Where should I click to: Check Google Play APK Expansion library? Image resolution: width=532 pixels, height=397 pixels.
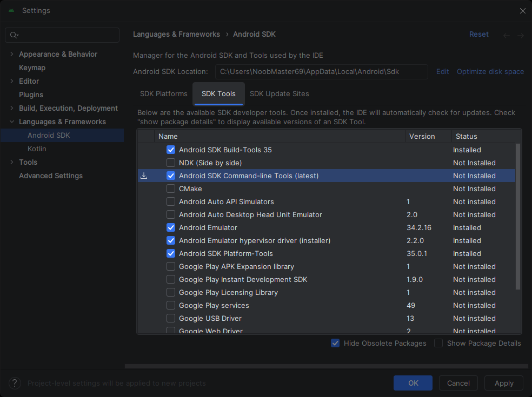tap(171, 266)
